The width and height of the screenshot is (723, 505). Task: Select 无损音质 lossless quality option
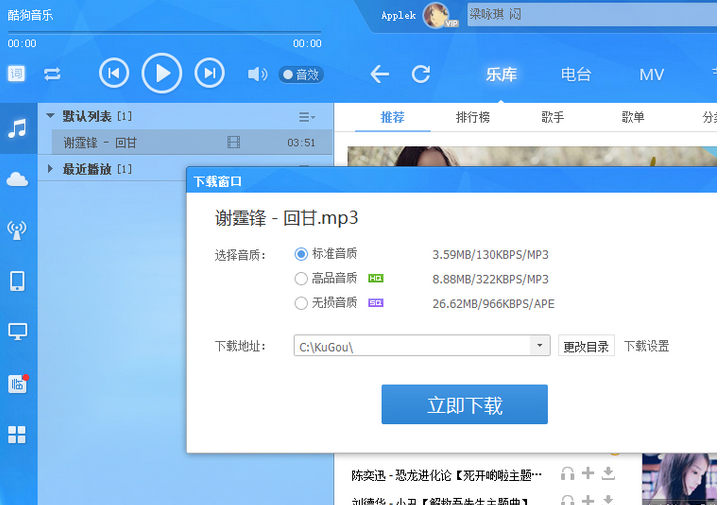301,303
